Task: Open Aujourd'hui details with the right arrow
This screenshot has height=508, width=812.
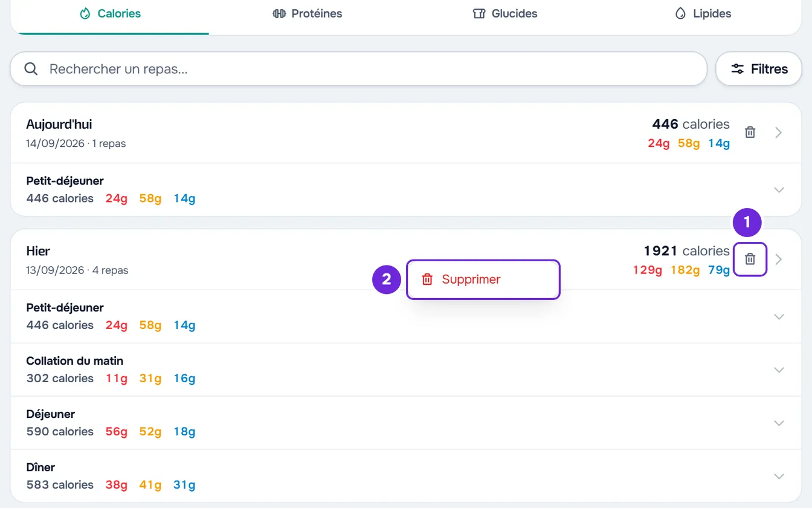Action: click(x=779, y=132)
